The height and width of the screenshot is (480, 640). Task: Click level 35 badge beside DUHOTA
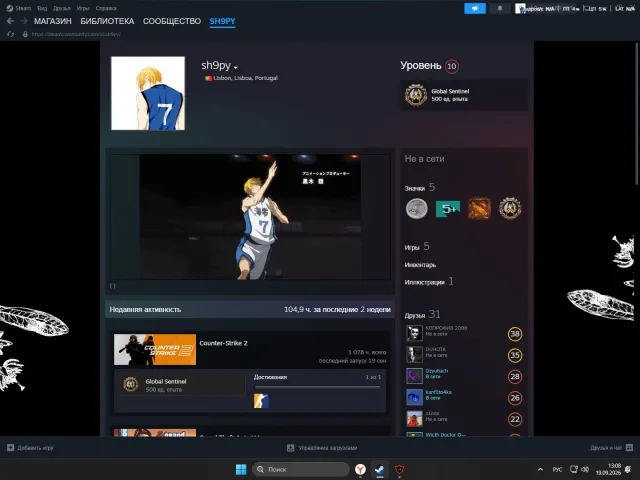coord(515,355)
